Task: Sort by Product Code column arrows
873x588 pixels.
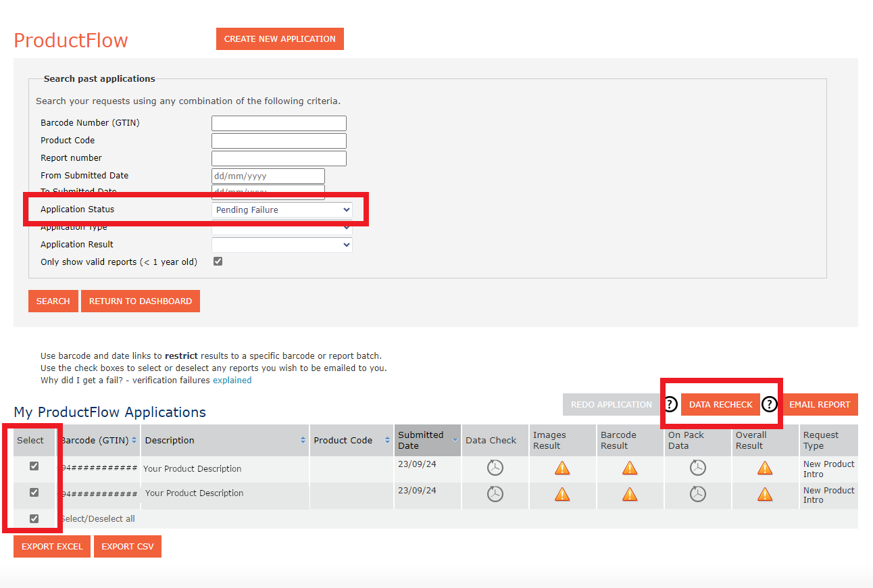Action: coord(387,441)
